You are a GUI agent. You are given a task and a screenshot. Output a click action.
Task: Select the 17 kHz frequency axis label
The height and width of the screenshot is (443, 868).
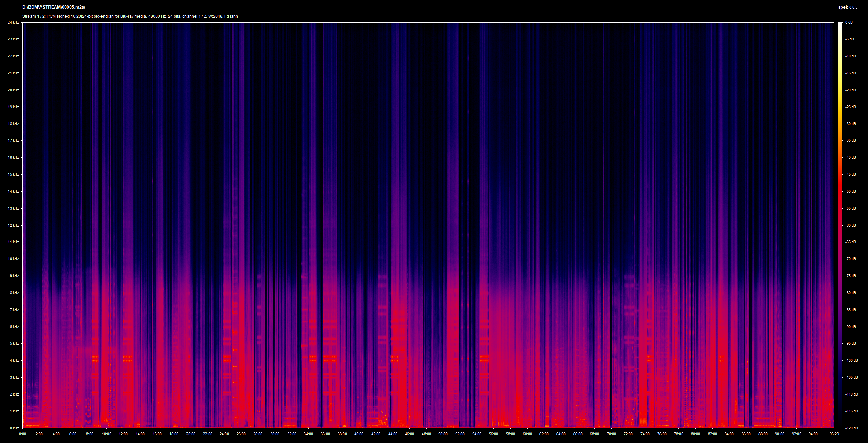point(14,140)
